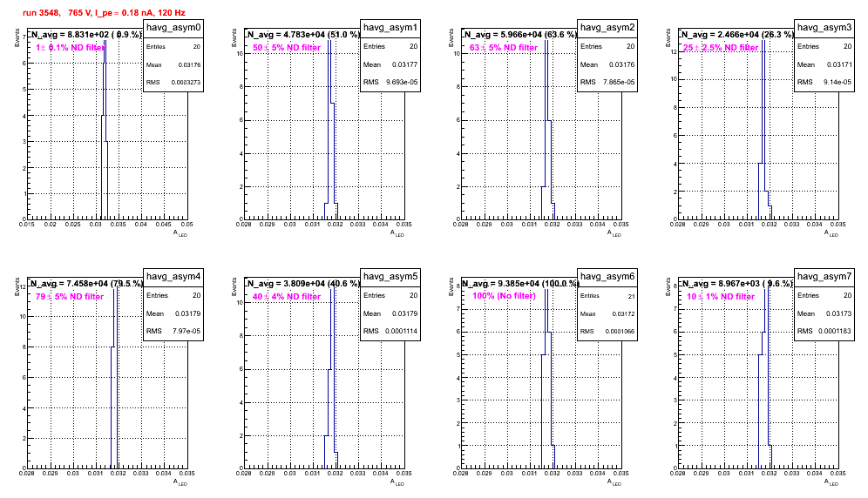The image size is (868, 498).
Task: Select the magenta 50± 5% ND filter label
Action: [287, 48]
